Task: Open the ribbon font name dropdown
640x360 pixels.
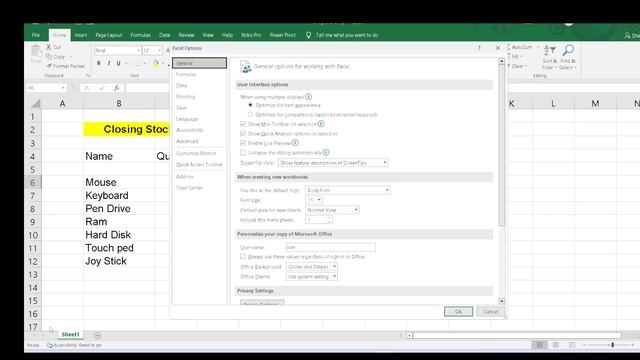Action: [x=138, y=50]
